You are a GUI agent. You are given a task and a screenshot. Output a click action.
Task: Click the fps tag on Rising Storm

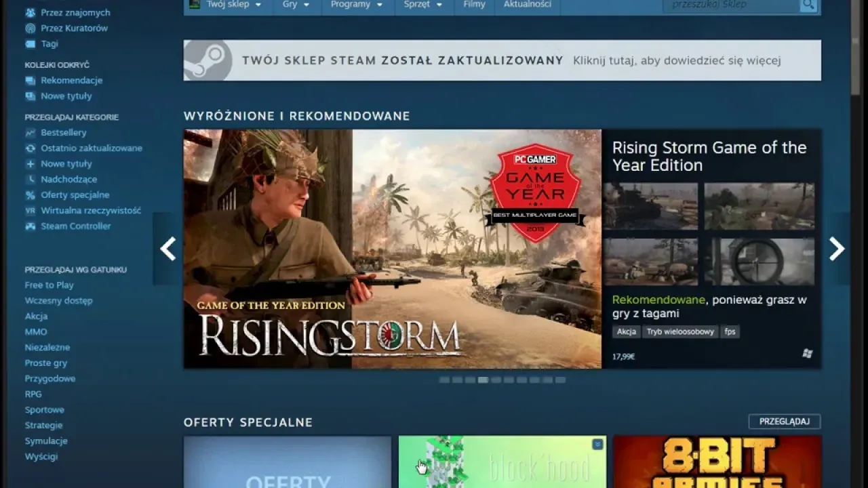click(x=730, y=332)
